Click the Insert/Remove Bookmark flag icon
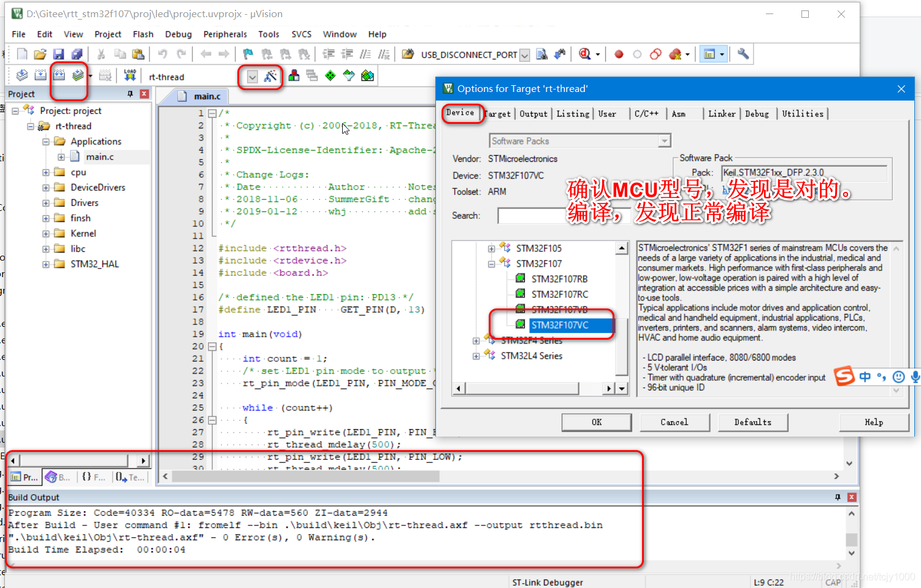Screen dimensions: 921x588 [x=248, y=54]
